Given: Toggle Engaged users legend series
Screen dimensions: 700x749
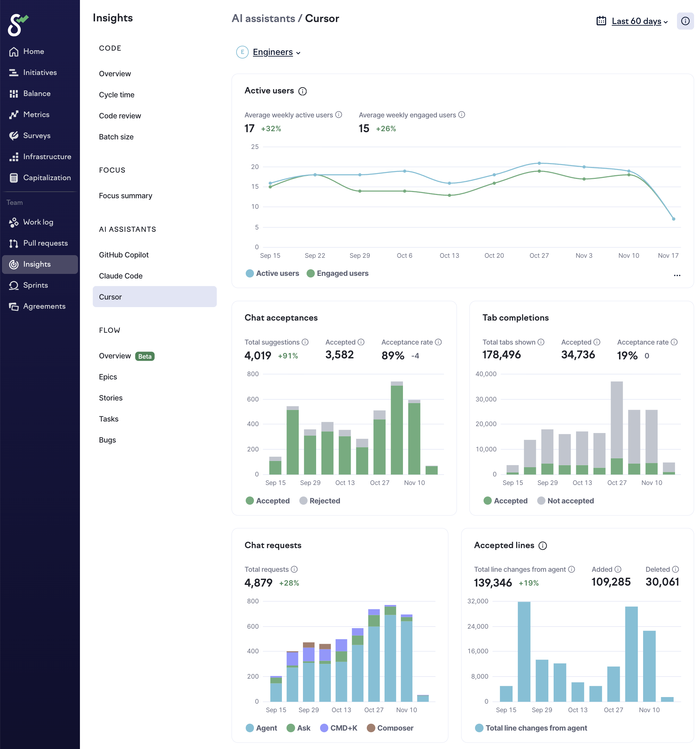Looking at the screenshot, I should pyautogui.click(x=337, y=273).
